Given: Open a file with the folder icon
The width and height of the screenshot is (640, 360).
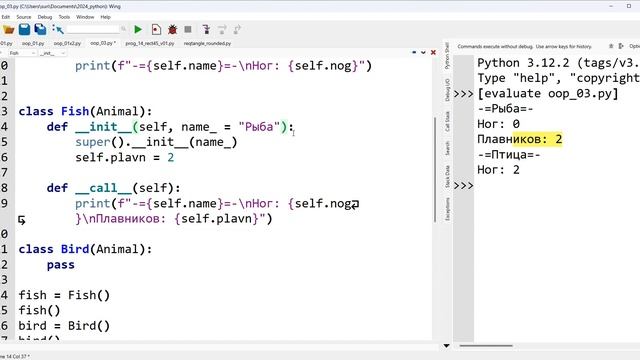Looking at the screenshot, I should 8,29.
